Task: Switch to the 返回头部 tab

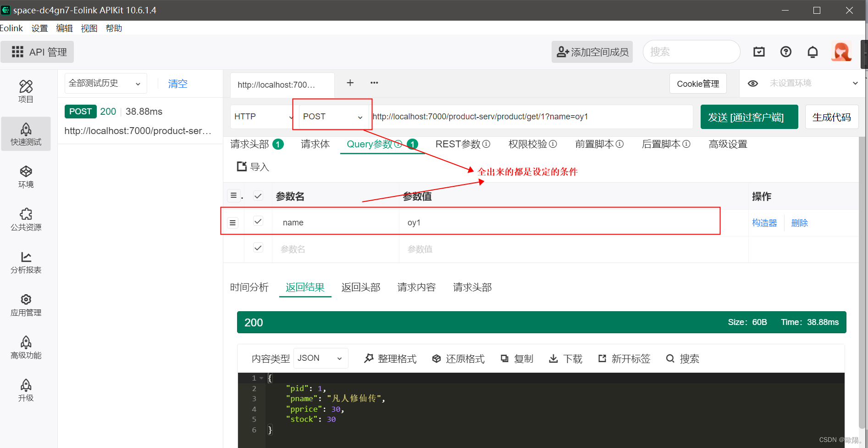Action: [x=361, y=287]
